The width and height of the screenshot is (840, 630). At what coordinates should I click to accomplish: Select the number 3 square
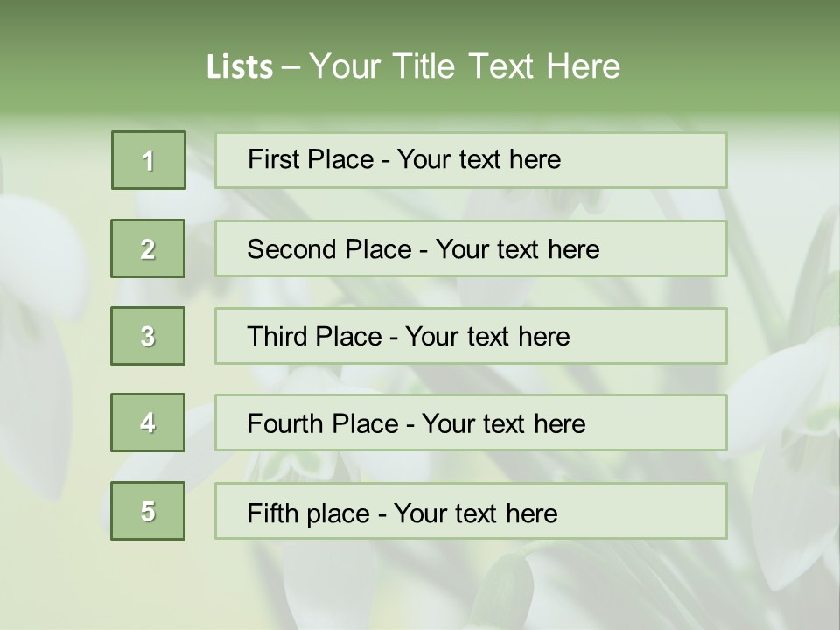click(x=148, y=336)
